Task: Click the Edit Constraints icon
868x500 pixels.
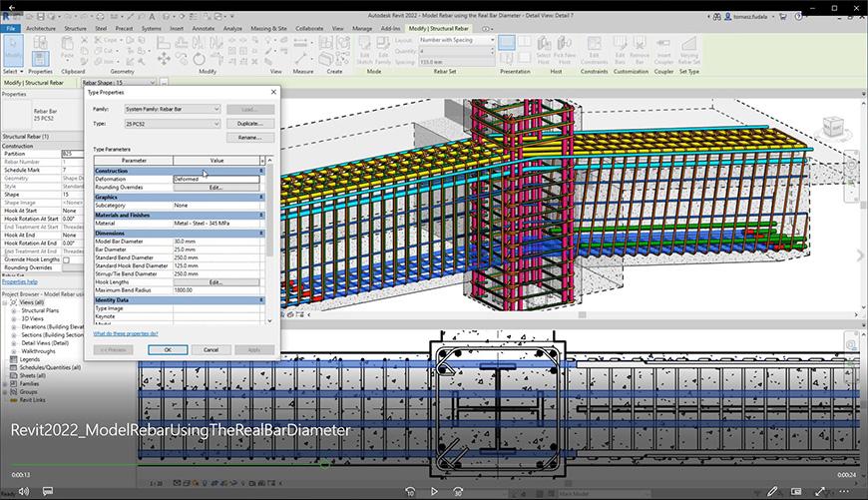Action: (x=594, y=50)
